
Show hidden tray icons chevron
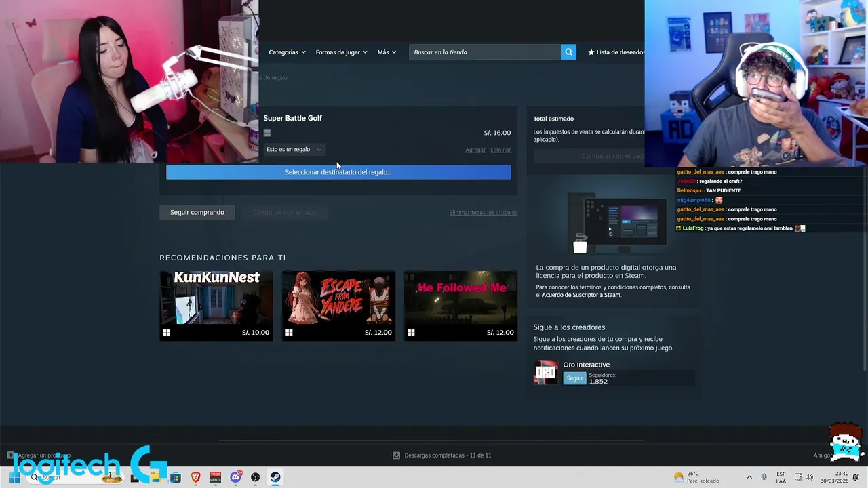pyautogui.click(x=749, y=477)
